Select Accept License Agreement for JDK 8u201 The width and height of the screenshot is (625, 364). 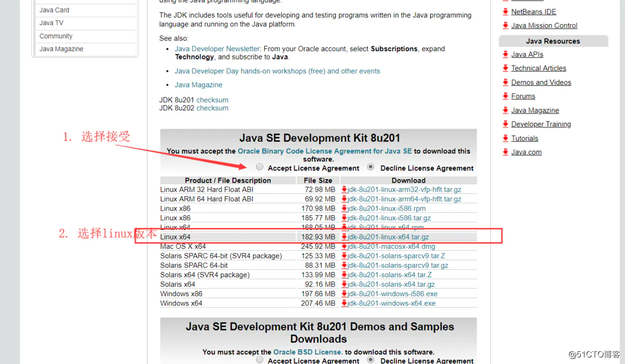point(260,167)
